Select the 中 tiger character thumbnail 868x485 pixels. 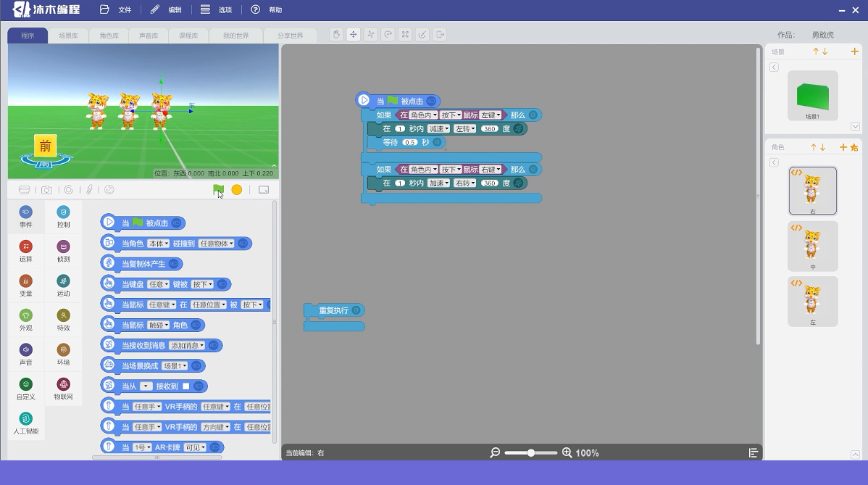click(813, 246)
